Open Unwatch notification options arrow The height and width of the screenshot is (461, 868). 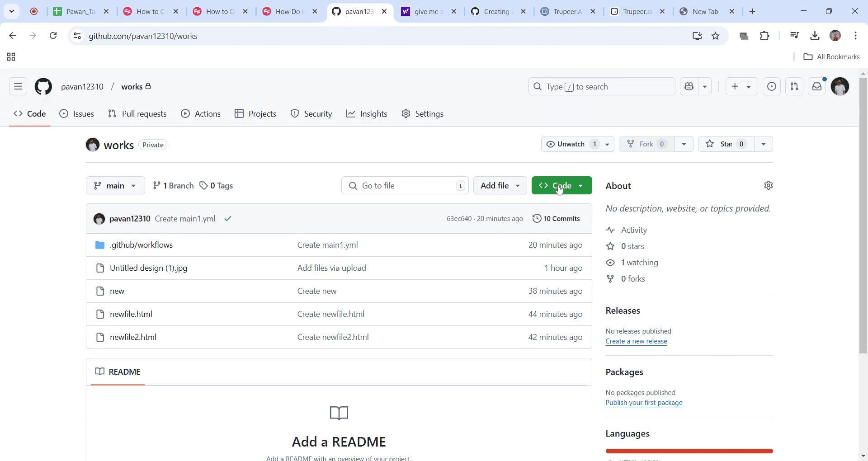(x=607, y=144)
